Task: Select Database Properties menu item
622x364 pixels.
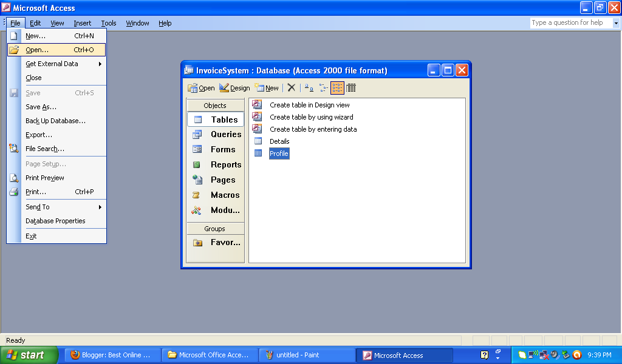Action: pyautogui.click(x=56, y=221)
